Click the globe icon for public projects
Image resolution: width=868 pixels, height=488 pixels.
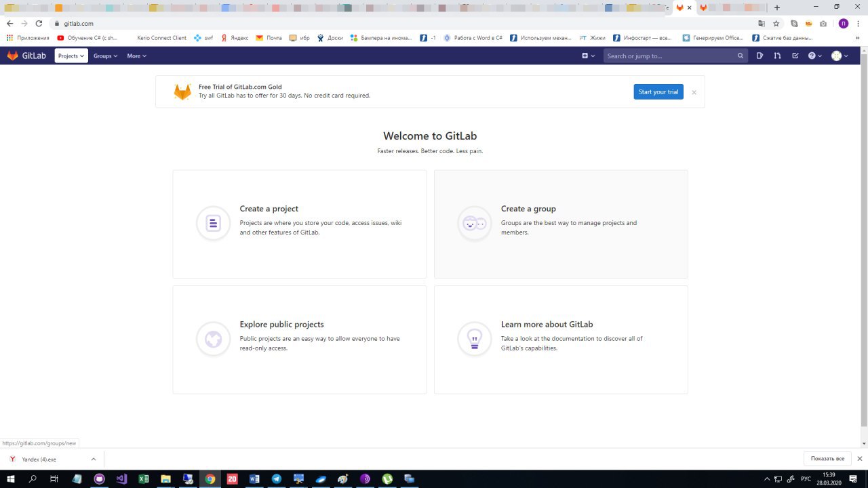(213, 339)
